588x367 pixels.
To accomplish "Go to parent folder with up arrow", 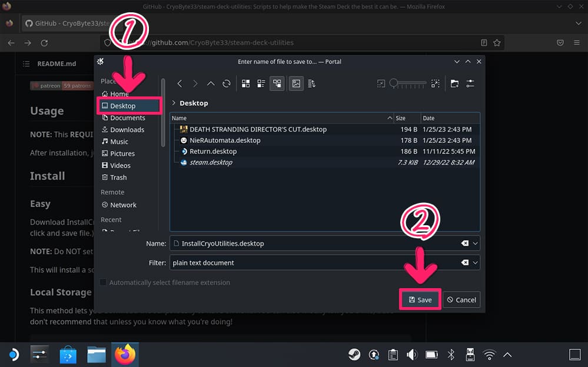I will [211, 84].
